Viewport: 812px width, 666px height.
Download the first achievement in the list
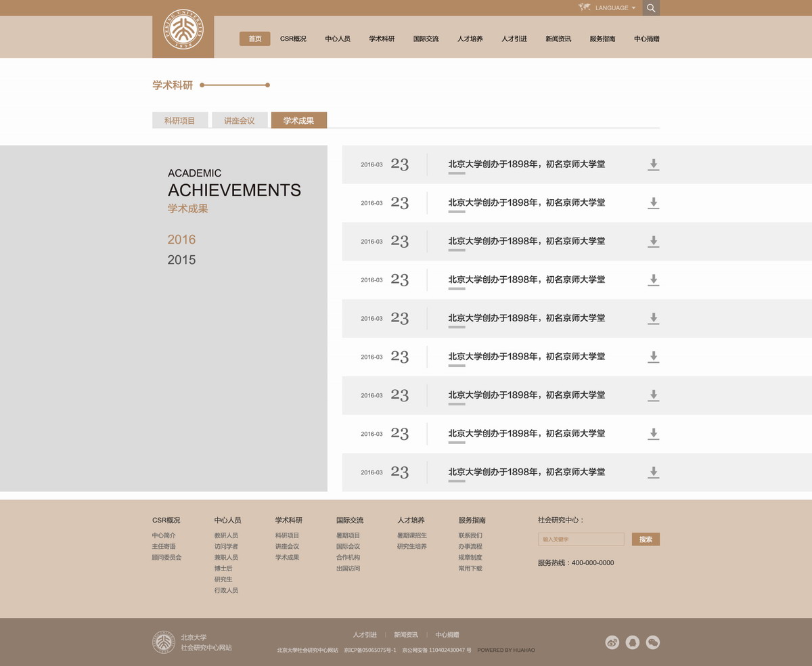(x=653, y=164)
